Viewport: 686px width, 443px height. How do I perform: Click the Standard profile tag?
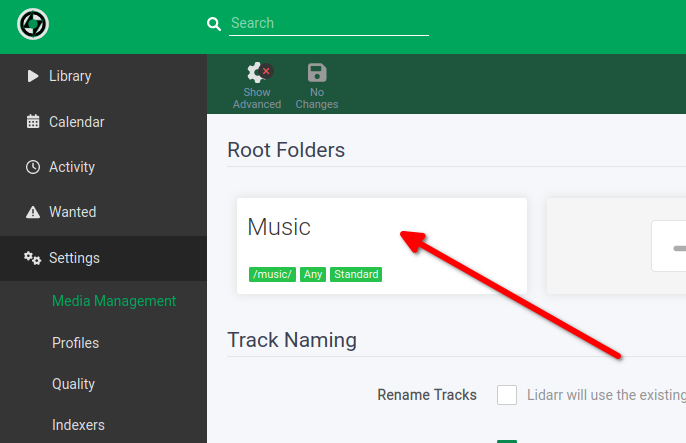(356, 274)
